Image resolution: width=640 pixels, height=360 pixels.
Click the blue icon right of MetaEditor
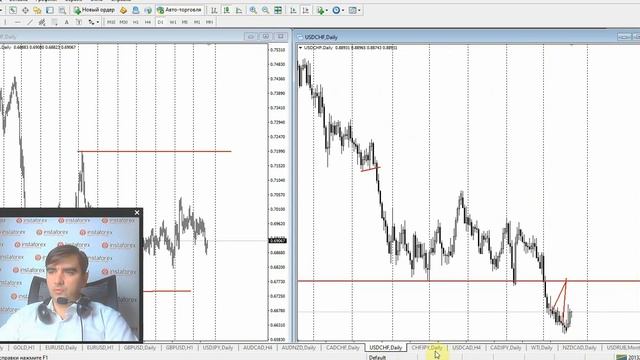coord(136,10)
